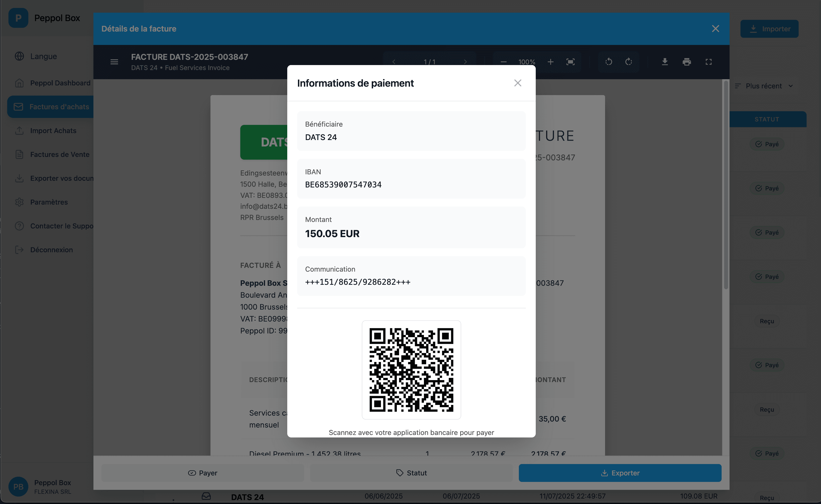Viewport: 821px width, 504px height.
Task: Click the Langue globe icon
Action: click(x=19, y=56)
